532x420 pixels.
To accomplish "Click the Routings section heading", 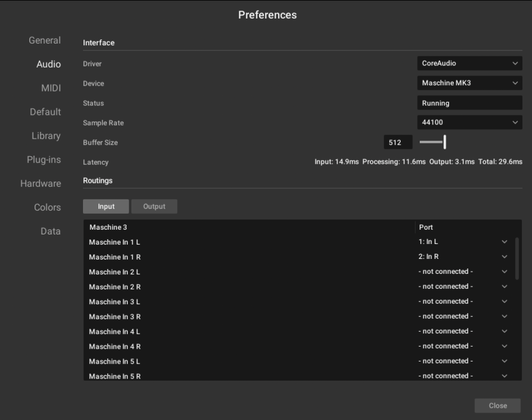I will pos(98,180).
